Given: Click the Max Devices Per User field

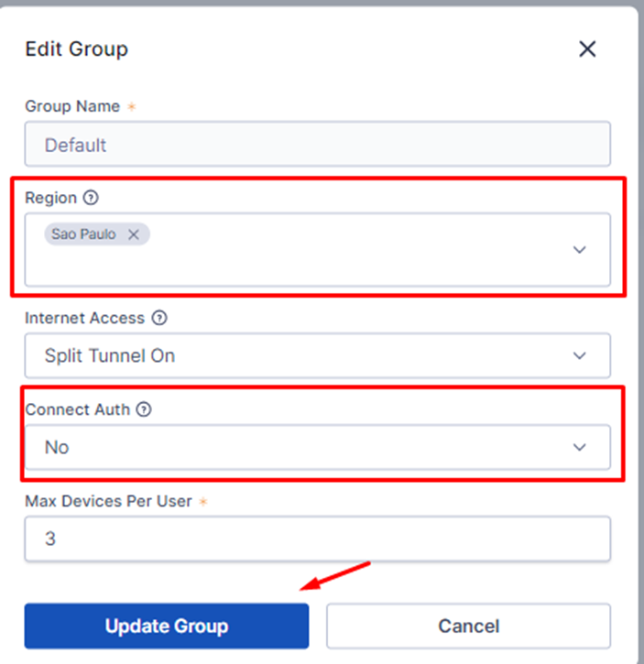Looking at the screenshot, I should click(317, 539).
